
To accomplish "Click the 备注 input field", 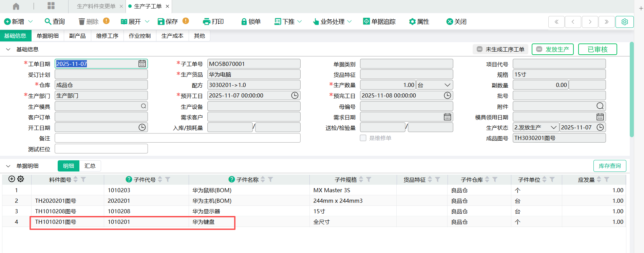I will (x=177, y=138).
